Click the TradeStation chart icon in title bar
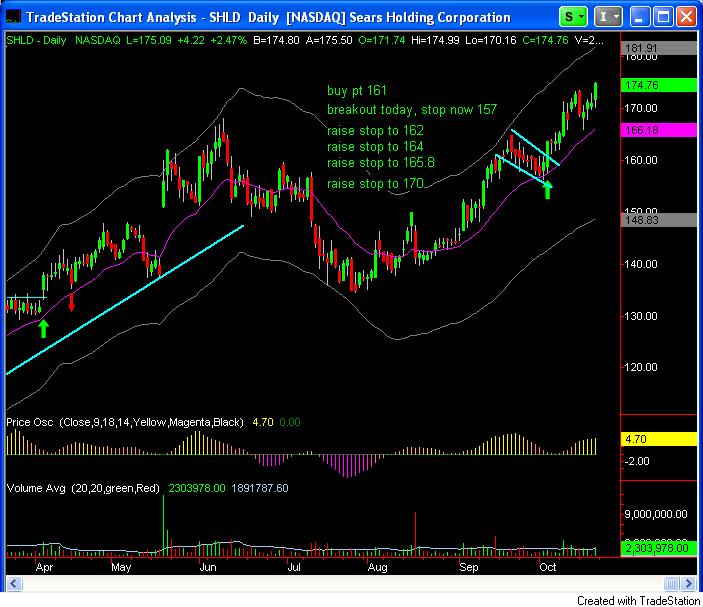 (x=13, y=17)
